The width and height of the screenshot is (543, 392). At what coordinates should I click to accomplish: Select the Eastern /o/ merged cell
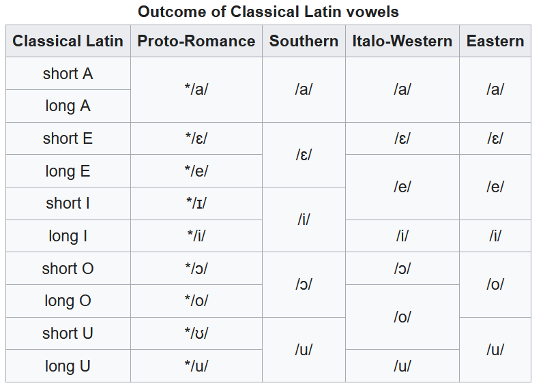pyautogui.click(x=495, y=284)
